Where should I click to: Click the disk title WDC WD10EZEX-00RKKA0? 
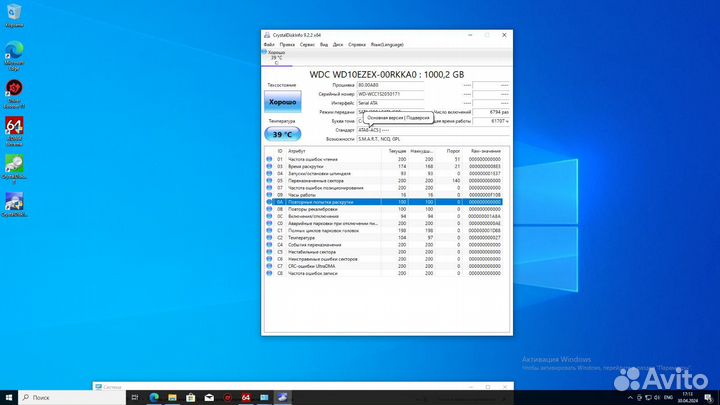[x=387, y=74]
